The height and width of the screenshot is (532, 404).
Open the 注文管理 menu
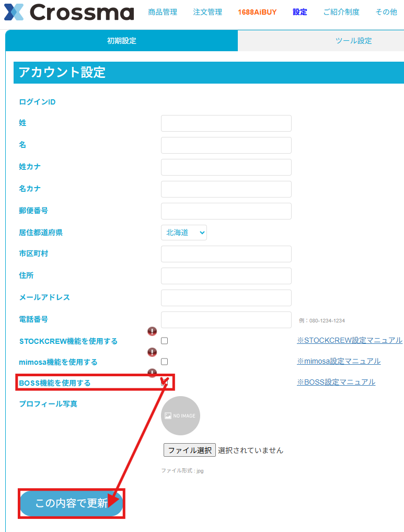point(207,12)
